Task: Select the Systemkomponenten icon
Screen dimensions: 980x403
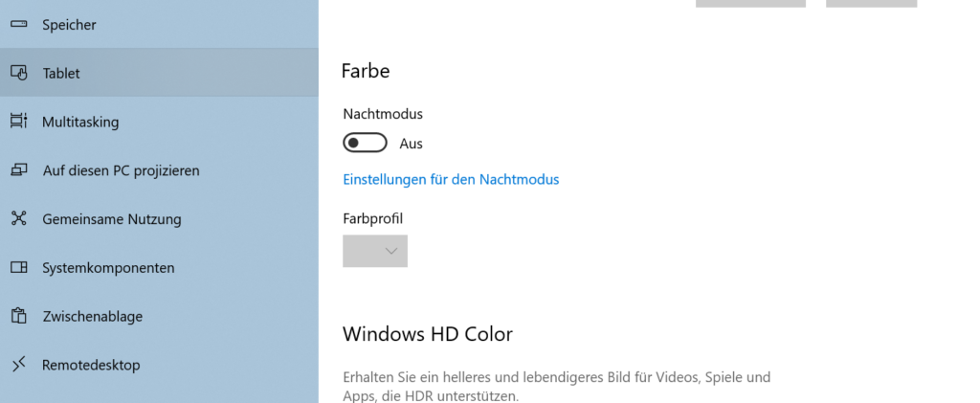Action: pos(18,268)
